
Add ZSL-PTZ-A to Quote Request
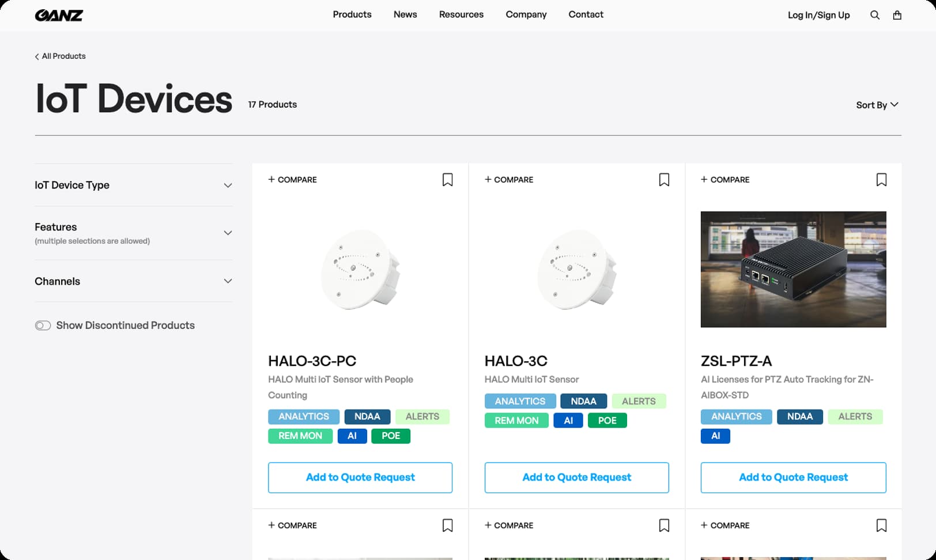tap(793, 478)
